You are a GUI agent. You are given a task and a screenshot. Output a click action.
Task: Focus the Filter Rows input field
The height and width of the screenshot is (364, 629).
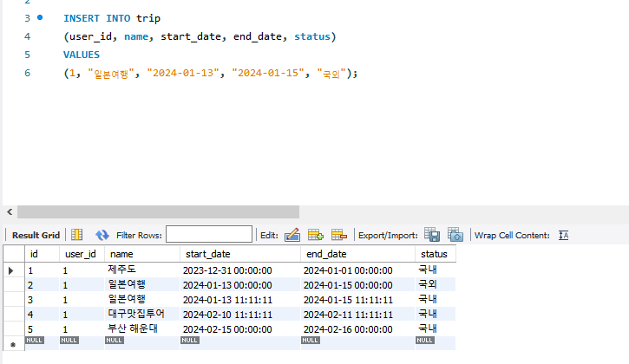[x=209, y=234]
